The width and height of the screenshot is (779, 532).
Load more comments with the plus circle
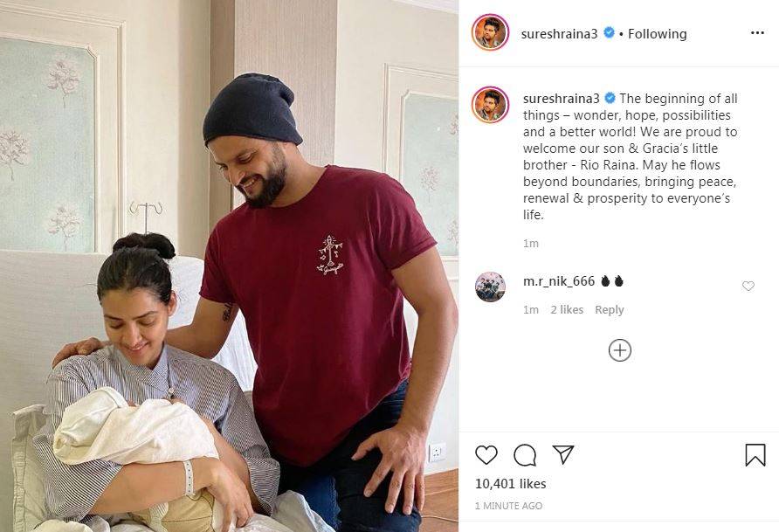click(619, 350)
